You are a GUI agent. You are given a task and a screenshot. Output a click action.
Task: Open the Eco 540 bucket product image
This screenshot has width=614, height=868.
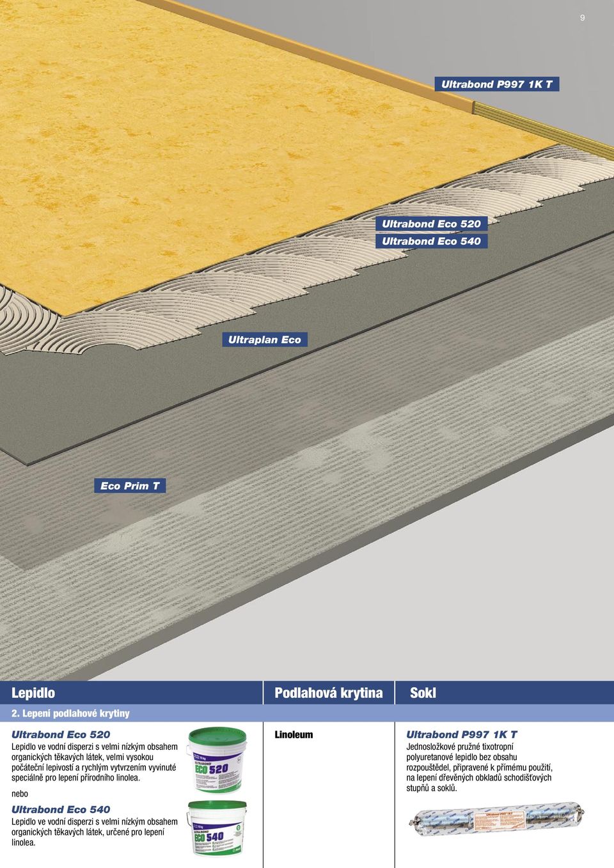[217, 828]
